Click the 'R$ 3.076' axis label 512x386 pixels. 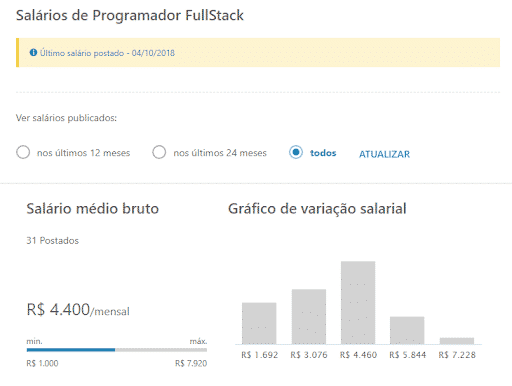[309, 355]
